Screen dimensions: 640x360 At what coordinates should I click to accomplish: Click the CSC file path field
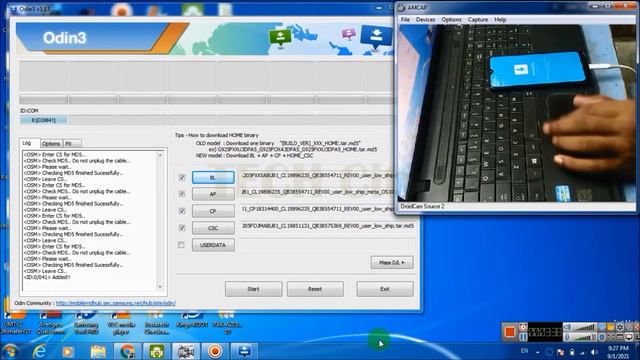(x=327, y=226)
